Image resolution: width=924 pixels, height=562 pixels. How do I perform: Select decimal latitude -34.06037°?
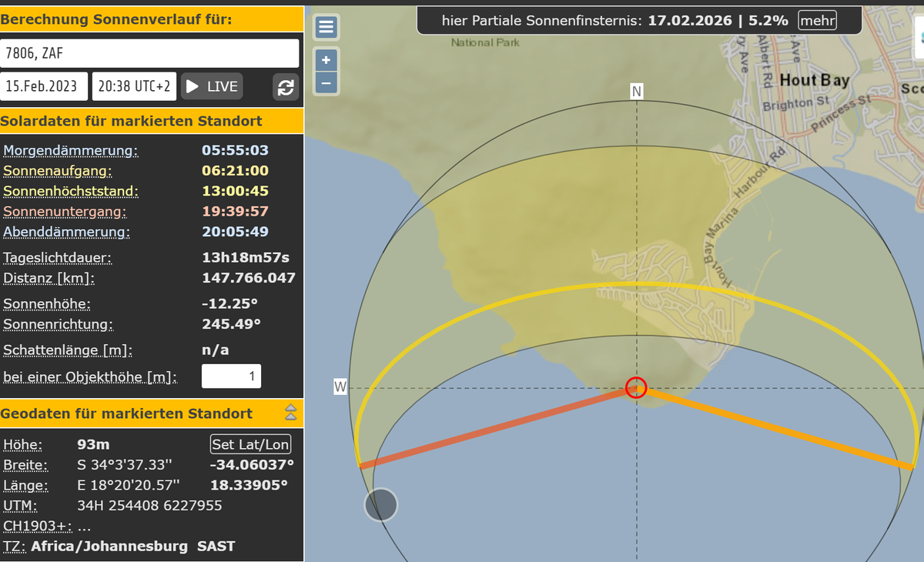252,465
